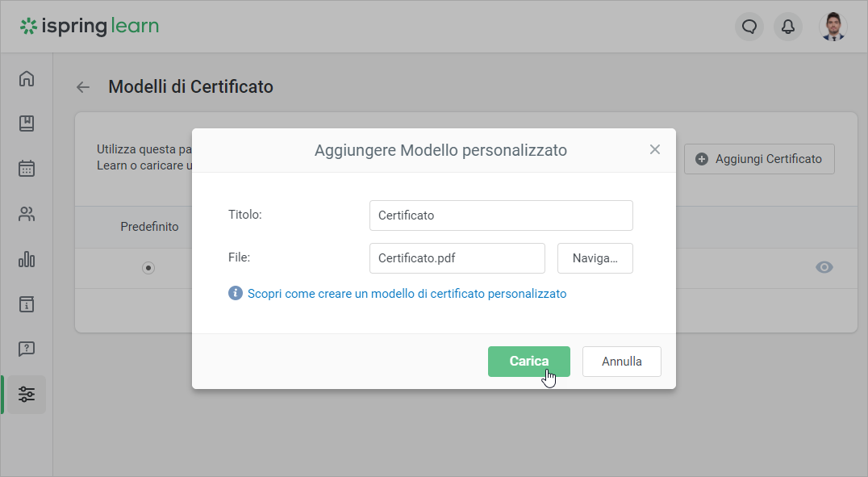Click the Annulla button

[x=621, y=362]
